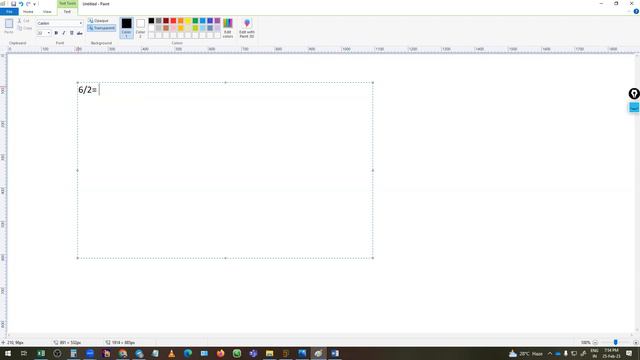Viewport: 640px width, 360px height.
Task: Click the zoom in plus button
Action: click(636, 342)
